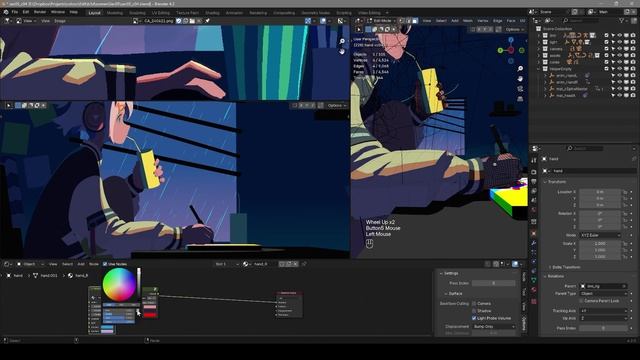The height and width of the screenshot is (360, 640).
Task: Click the brightness value slider beside color wheel
Action: pos(139,284)
